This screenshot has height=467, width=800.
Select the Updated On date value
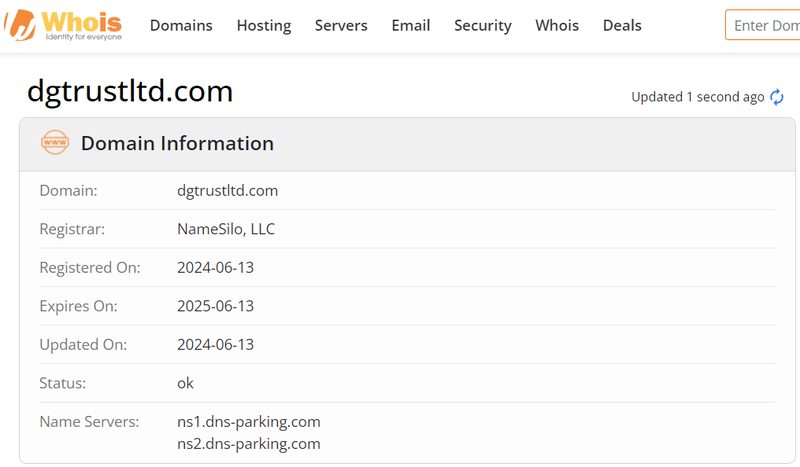pyautogui.click(x=215, y=345)
